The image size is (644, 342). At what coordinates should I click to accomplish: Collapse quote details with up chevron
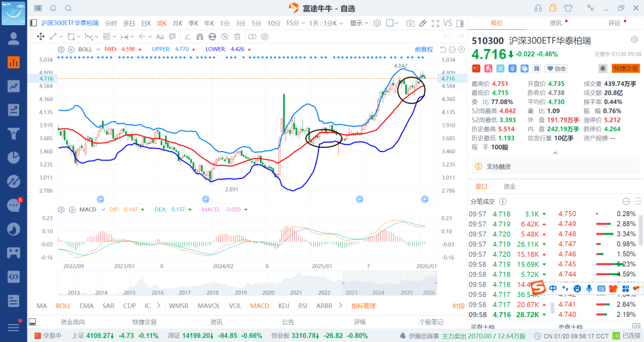click(x=555, y=153)
